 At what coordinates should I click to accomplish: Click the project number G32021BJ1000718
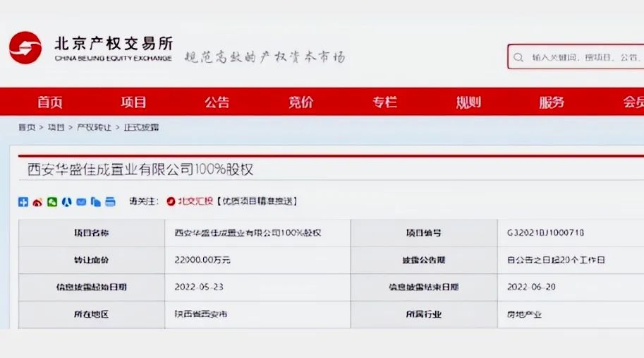tap(545, 232)
